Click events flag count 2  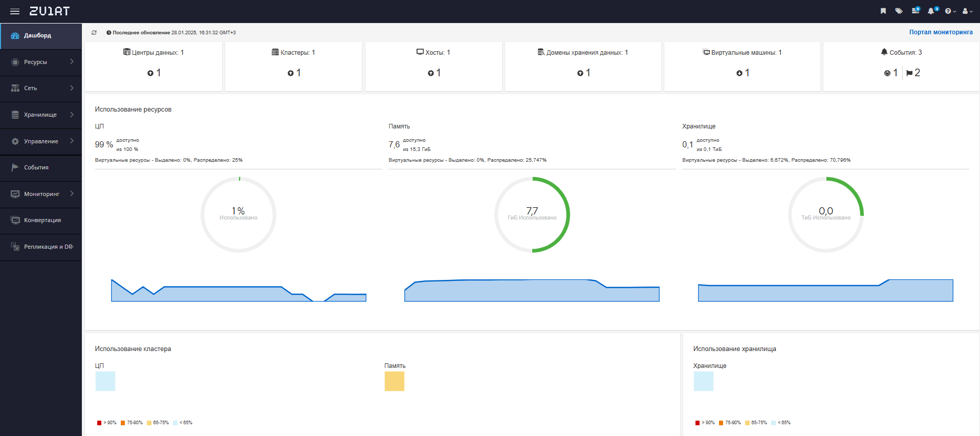coord(913,73)
